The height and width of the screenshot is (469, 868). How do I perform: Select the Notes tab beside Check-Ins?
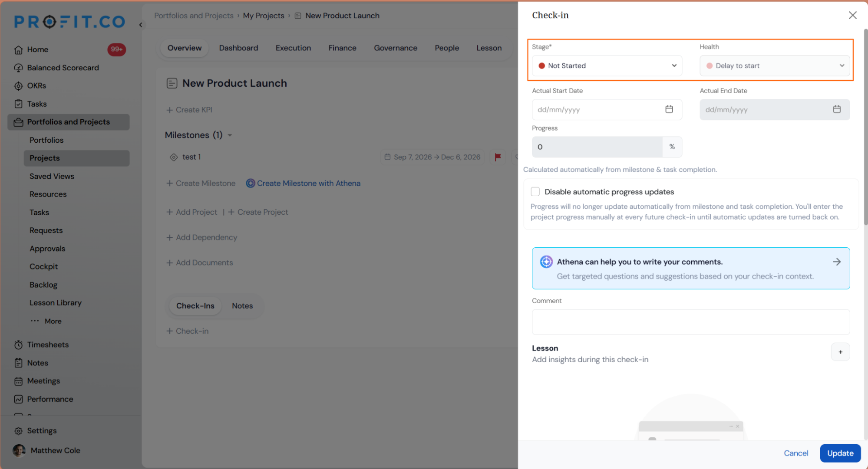[x=242, y=306]
